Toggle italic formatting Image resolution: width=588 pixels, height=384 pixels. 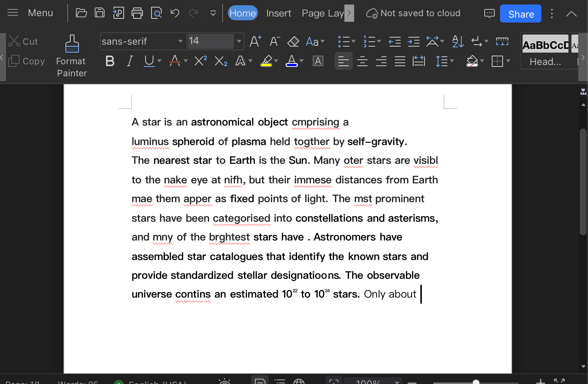129,61
